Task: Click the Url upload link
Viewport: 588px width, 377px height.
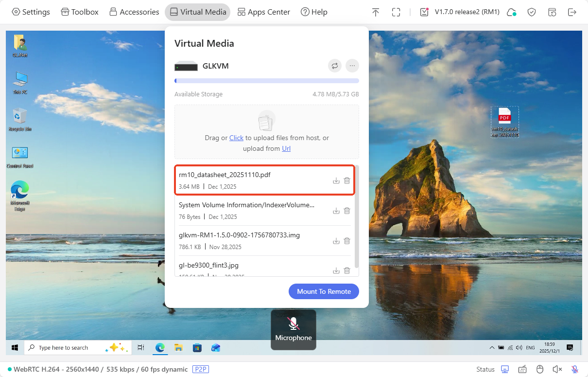Action: coord(286,148)
